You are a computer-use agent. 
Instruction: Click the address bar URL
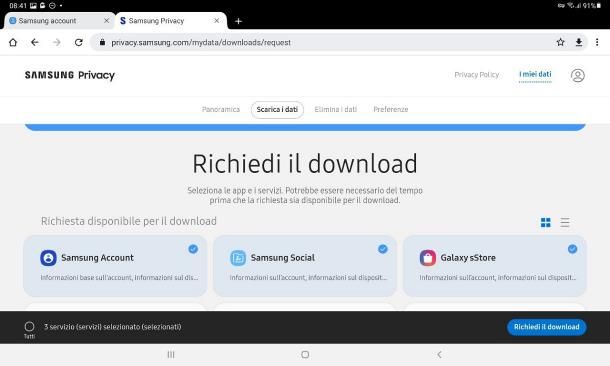coord(201,42)
